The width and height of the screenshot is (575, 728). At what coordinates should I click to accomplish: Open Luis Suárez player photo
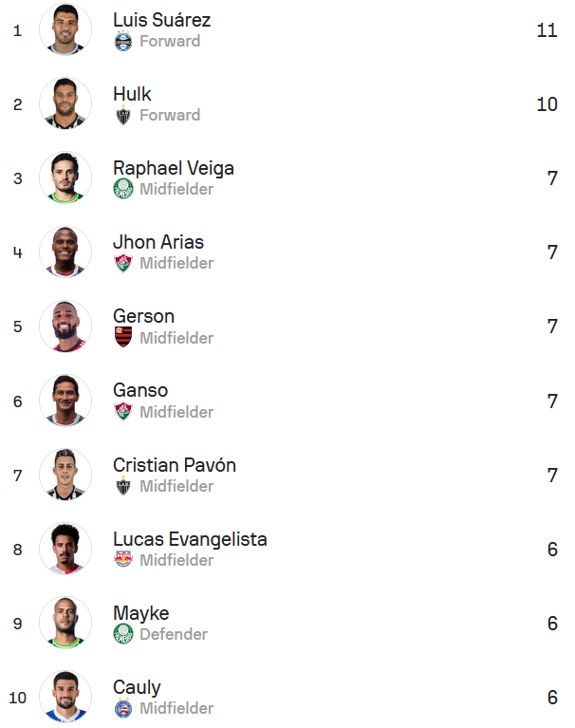coord(65,29)
